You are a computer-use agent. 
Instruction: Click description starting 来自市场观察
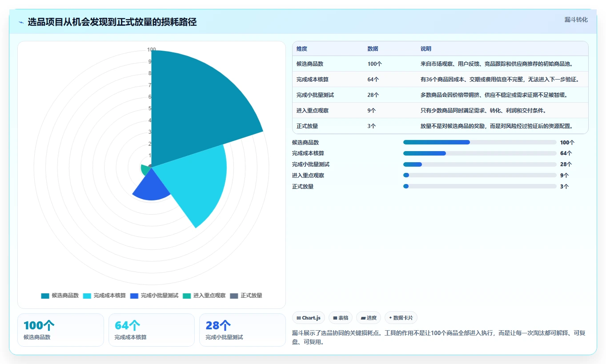[x=497, y=64]
